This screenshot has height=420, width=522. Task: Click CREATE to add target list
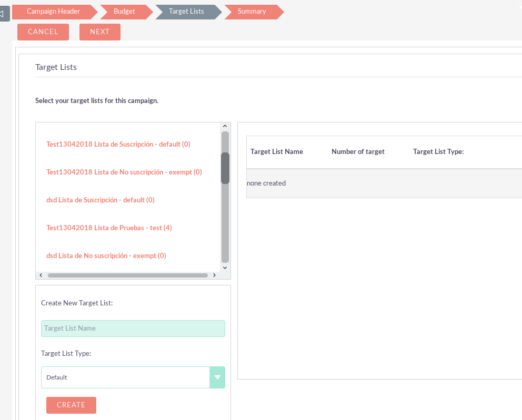[71, 405]
